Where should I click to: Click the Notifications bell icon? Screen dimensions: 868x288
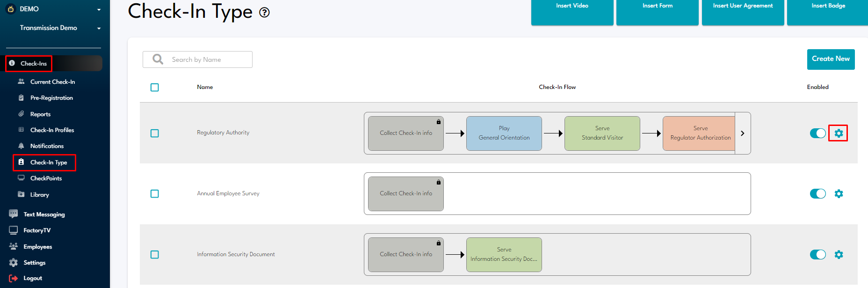pos(21,146)
